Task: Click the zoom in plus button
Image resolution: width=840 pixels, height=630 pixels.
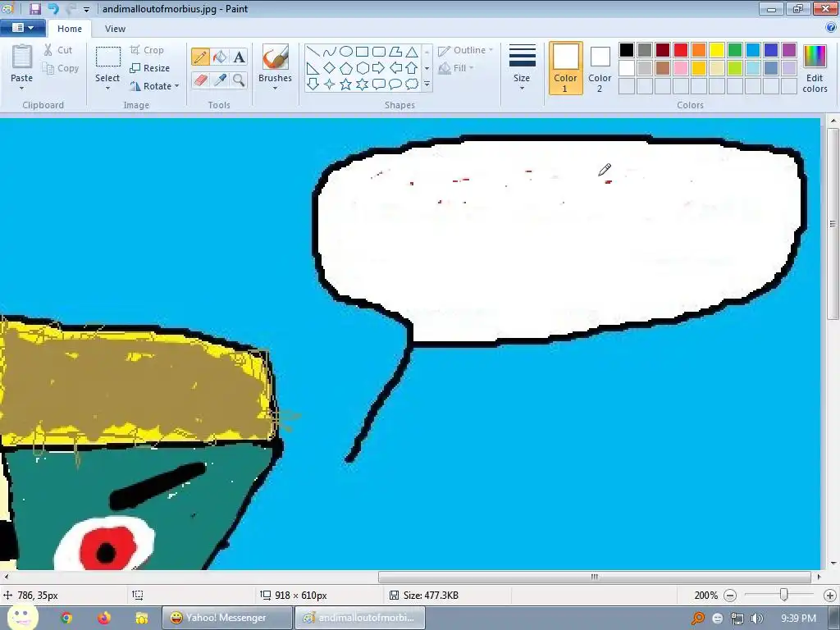Action: click(x=830, y=596)
